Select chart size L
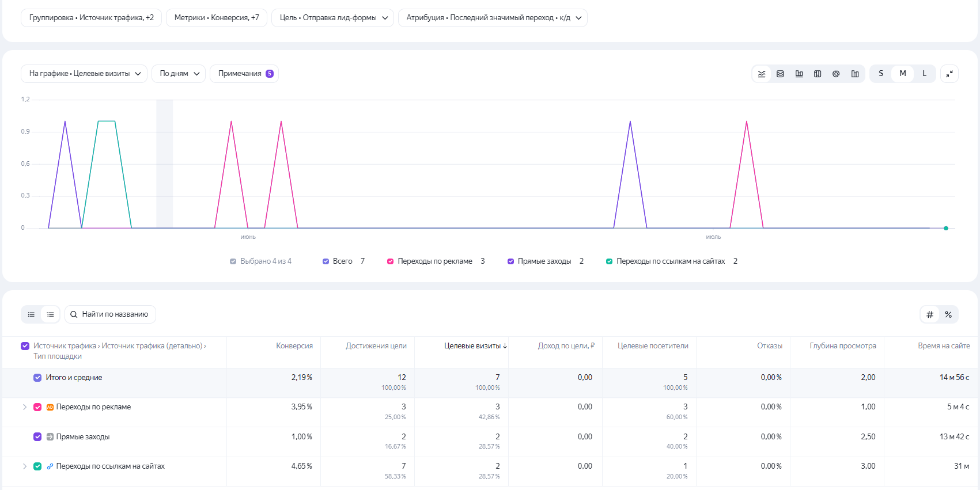980x490 pixels. tap(925, 74)
